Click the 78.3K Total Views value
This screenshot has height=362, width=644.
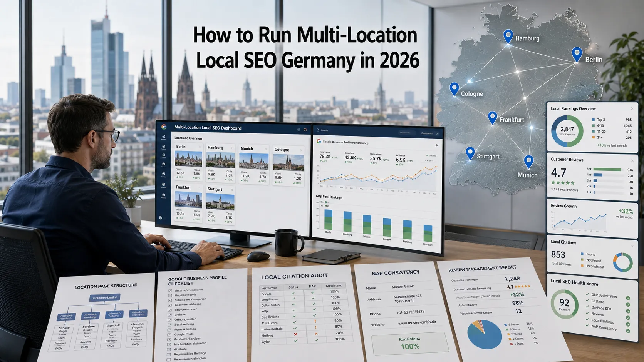pyautogui.click(x=325, y=157)
